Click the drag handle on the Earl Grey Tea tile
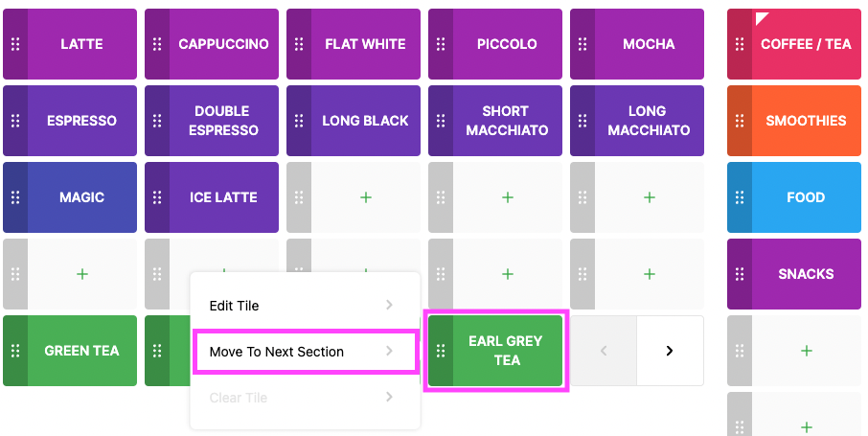Viewport: 868px width, 436px height. click(x=441, y=351)
